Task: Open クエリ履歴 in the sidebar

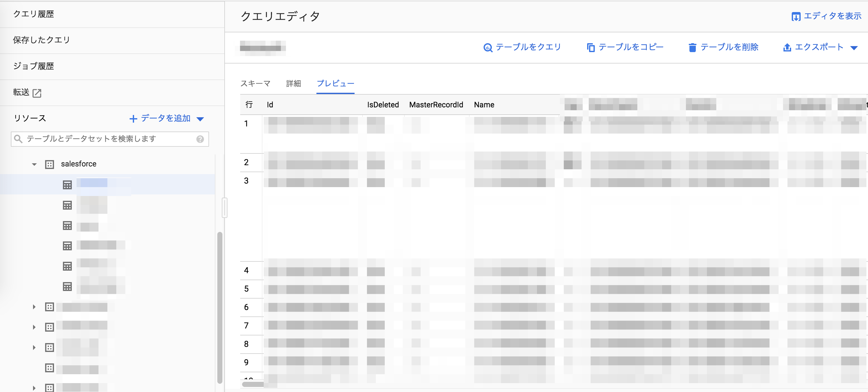Action: [x=33, y=14]
